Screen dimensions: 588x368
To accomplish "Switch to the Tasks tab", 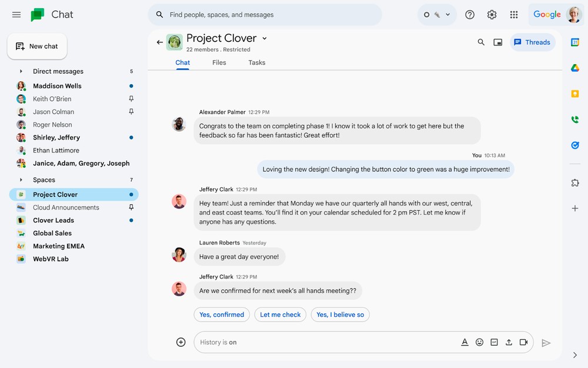I will (x=256, y=62).
